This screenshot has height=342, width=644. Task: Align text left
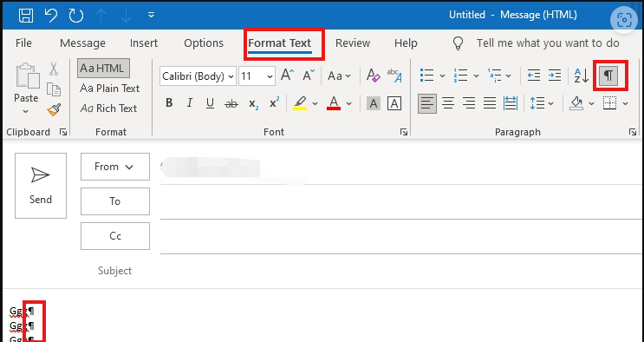click(427, 103)
